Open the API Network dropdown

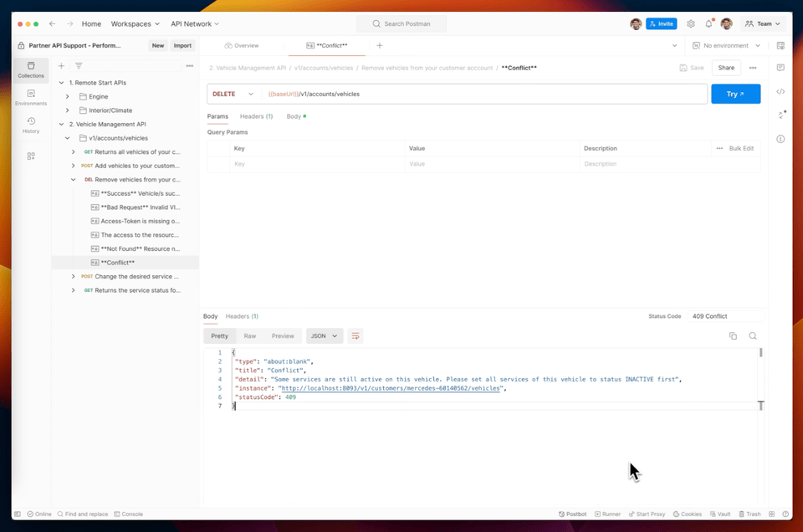(195, 23)
